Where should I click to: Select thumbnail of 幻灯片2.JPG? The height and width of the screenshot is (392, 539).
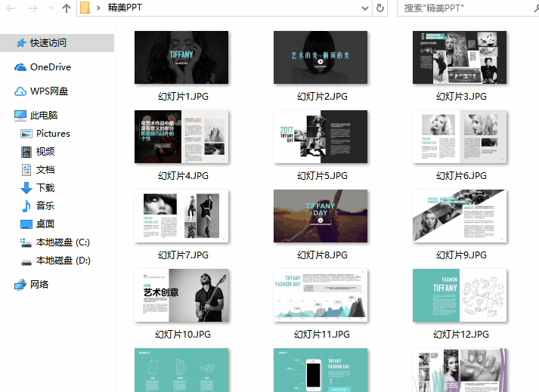pyautogui.click(x=321, y=57)
